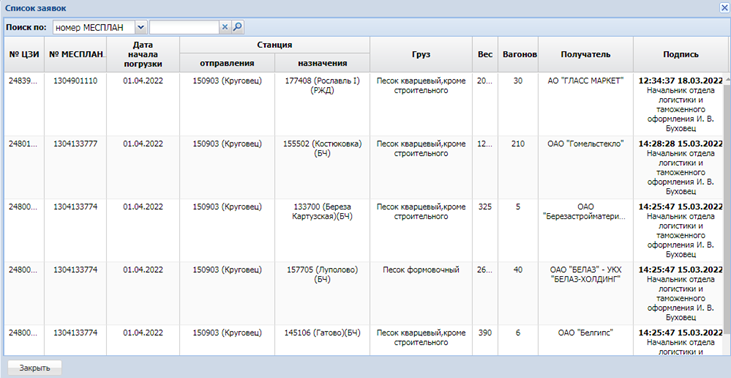The image size is (731, 378).
Task: Select cell 1304901110
Action: pos(76,81)
